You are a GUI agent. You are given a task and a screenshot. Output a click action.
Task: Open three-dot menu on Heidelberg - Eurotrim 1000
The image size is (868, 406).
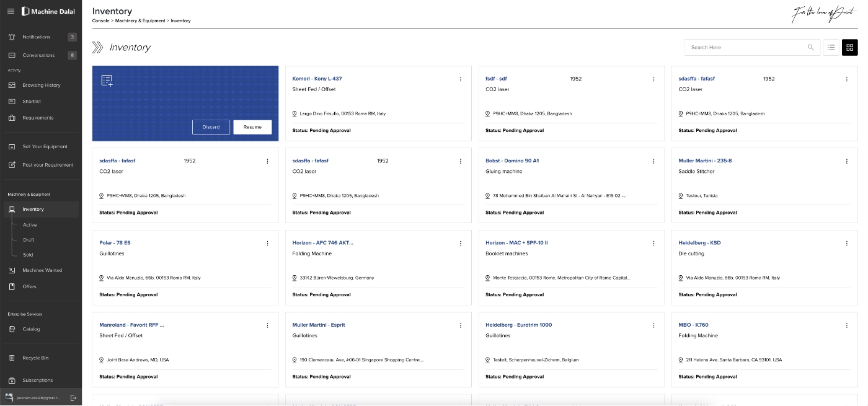(x=653, y=325)
